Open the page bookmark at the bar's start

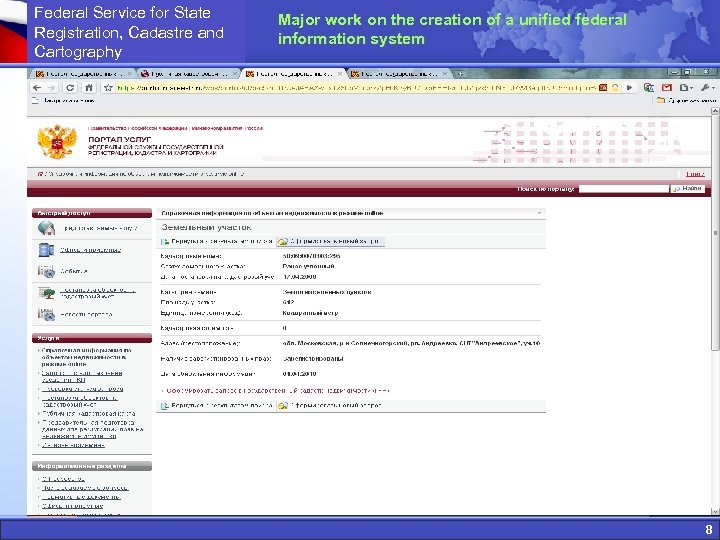tap(64, 100)
